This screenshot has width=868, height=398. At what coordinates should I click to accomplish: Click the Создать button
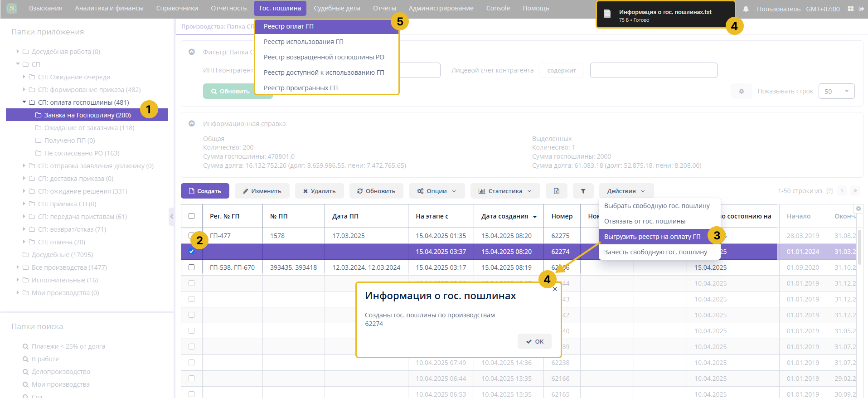point(205,191)
